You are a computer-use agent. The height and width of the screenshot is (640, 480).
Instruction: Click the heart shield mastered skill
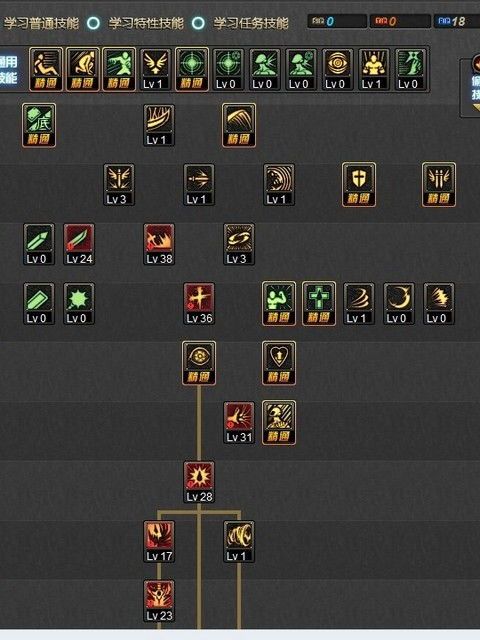[279, 363]
